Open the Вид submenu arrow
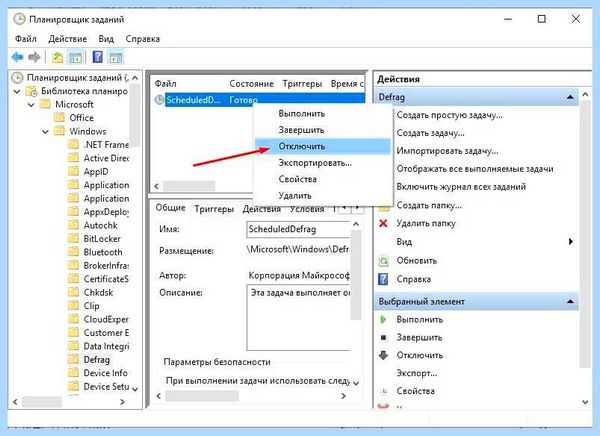600x436 pixels. pos(571,242)
